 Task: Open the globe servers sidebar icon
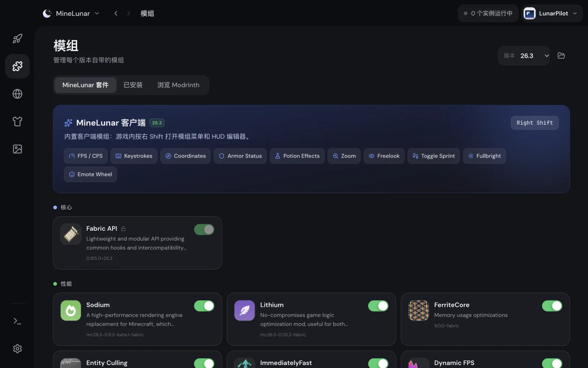pos(17,94)
